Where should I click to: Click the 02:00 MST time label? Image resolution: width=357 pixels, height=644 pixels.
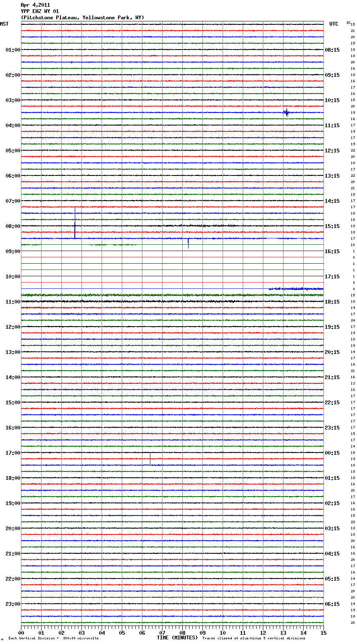point(13,75)
